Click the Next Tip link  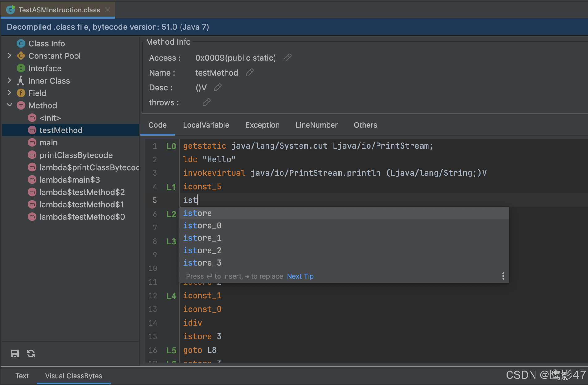pyautogui.click(x=300, y=276)
